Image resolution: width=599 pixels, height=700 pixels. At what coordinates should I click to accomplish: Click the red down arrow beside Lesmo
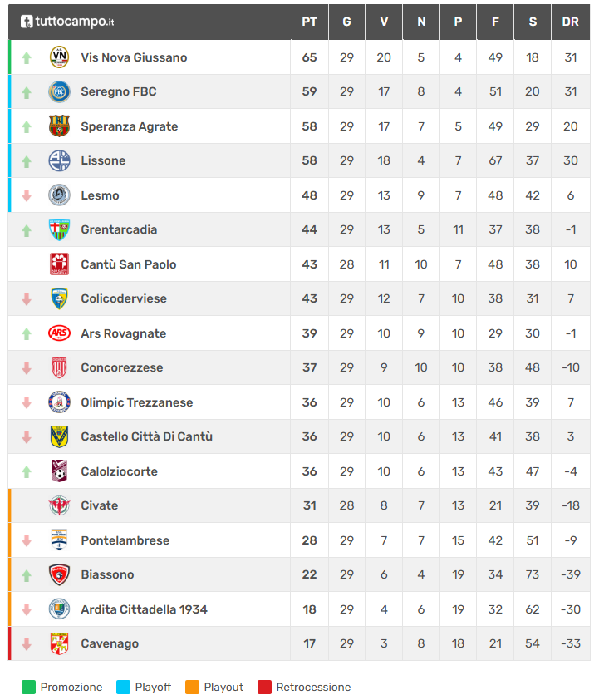(27, 195)
